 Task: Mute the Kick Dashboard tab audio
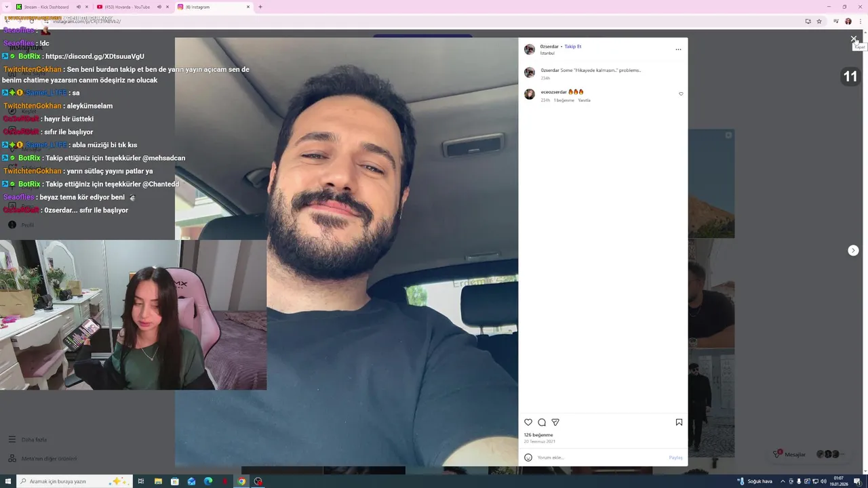pos(78,7)
